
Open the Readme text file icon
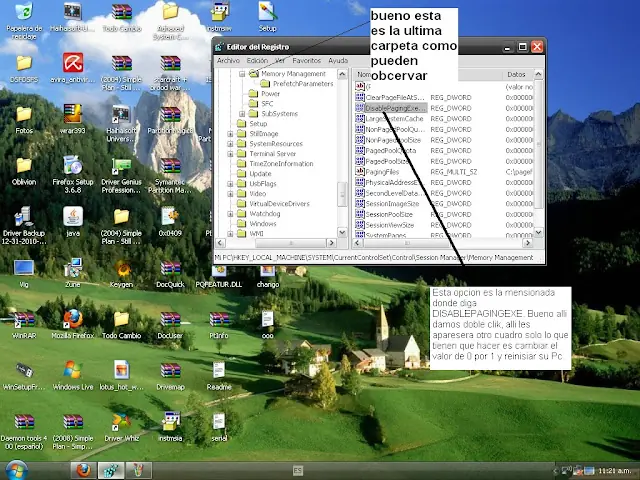[219, 376]
